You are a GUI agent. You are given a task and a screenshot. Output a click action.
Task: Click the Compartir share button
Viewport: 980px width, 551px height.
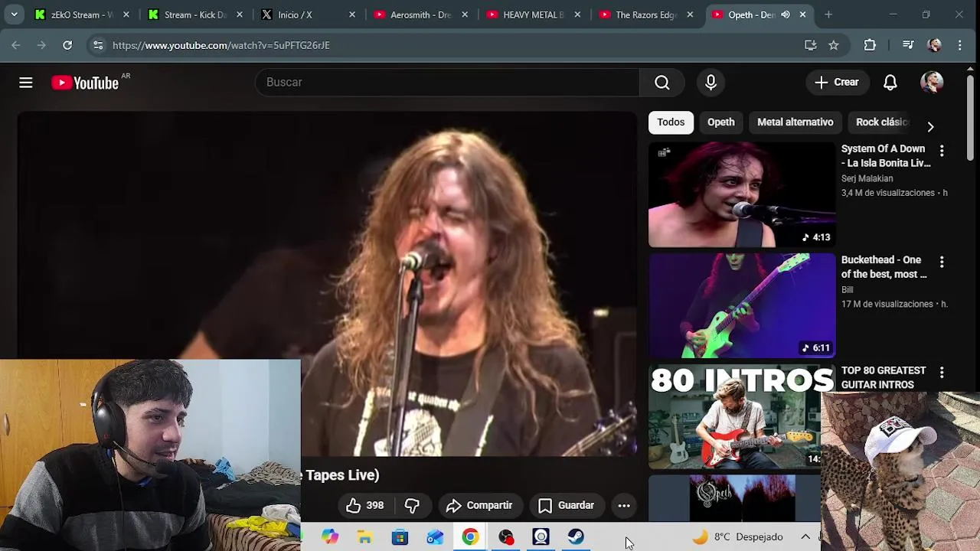[x=479, y=505]
